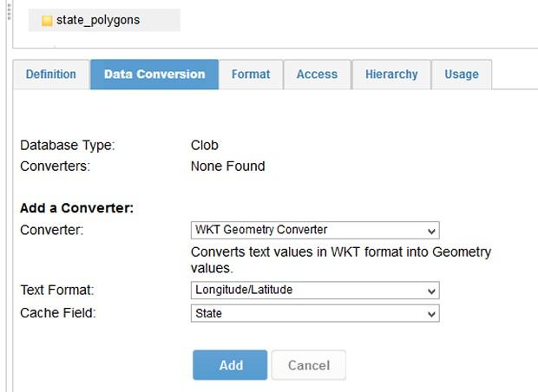Open the Cache Field dropdown showing State
The image size is (538, 392).
pos(315,314)
